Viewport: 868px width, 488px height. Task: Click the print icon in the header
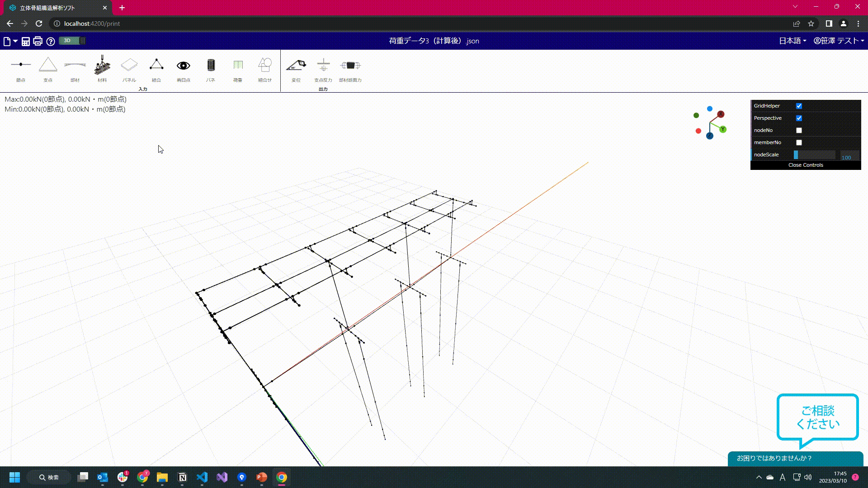click(37, 41)
